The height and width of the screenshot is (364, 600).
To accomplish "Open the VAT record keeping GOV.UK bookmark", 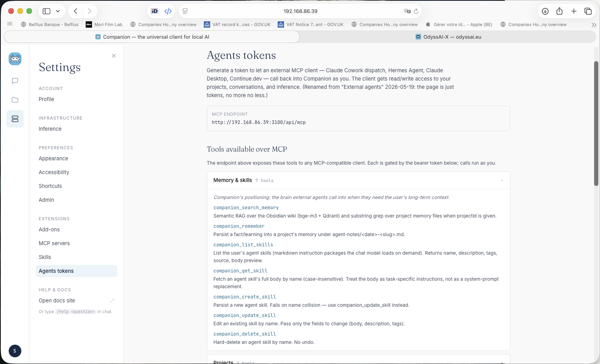I will coord(237,24).
